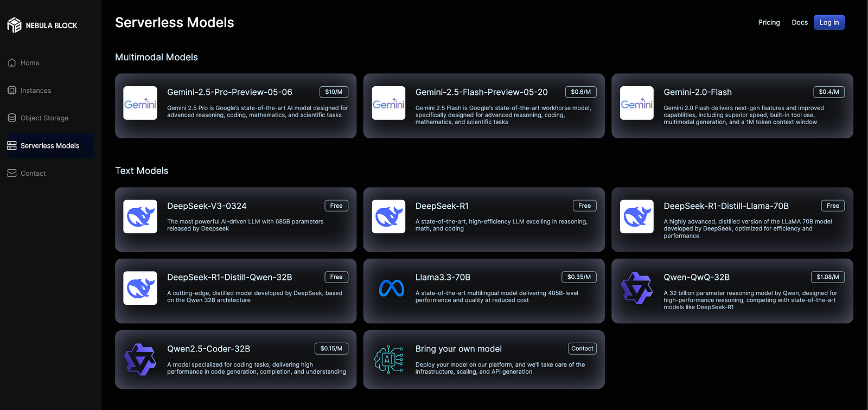
Task: Click the DeepSeek-R1-Distill-Llama-70B whale logo
Action: click(637, 217)
